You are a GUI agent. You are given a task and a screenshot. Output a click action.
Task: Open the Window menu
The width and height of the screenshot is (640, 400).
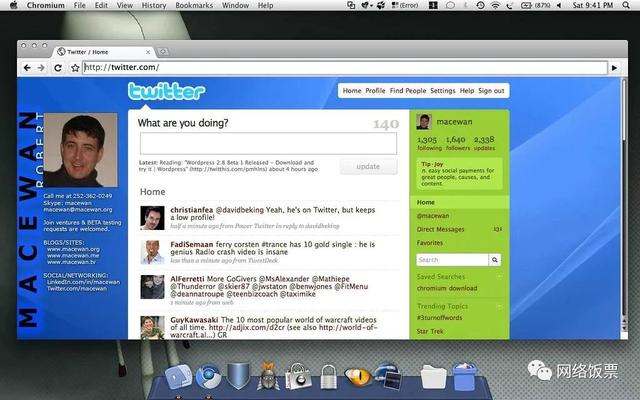236,5
